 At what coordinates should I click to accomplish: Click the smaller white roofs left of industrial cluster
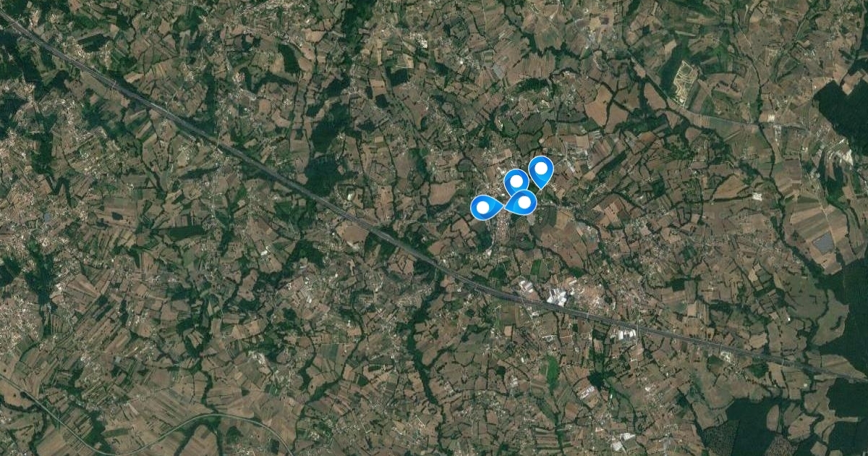click(x=525, y=287)
